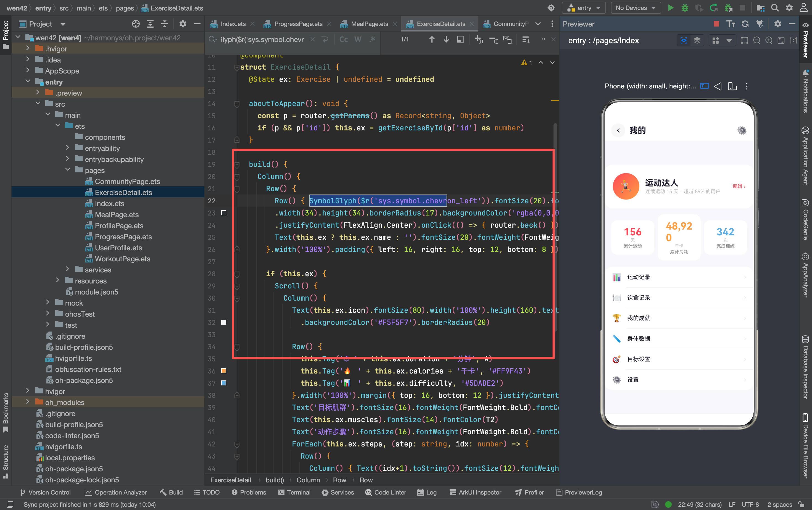
Task: Stop the previewer with the red square
Action: pyautogui.click(x=716, y=23)
